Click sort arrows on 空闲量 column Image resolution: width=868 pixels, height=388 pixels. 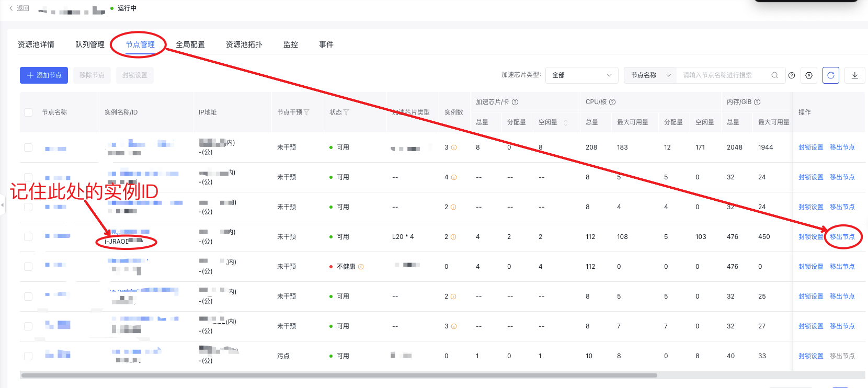[x=566, y=122]
